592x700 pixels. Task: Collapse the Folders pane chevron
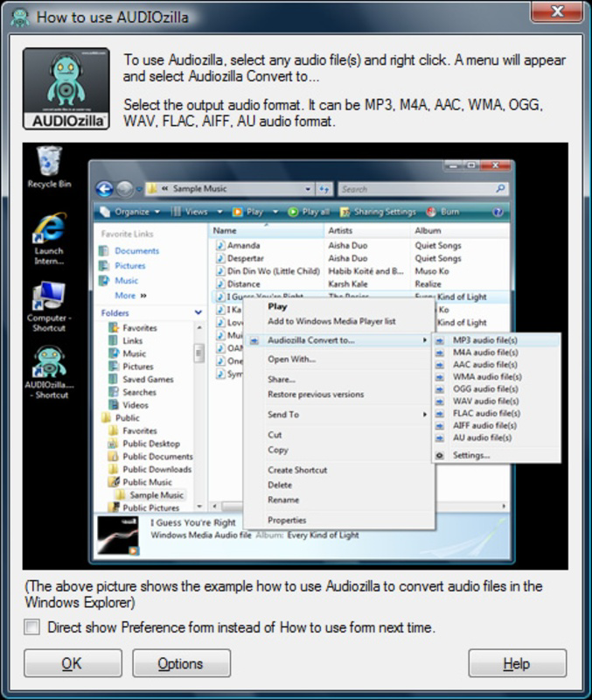coord(198,312)
